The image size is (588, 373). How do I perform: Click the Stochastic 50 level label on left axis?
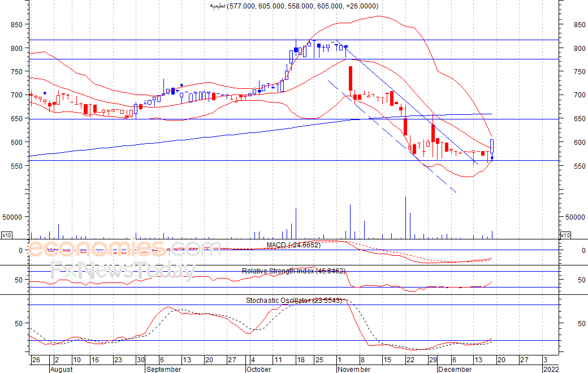point(19,323)
